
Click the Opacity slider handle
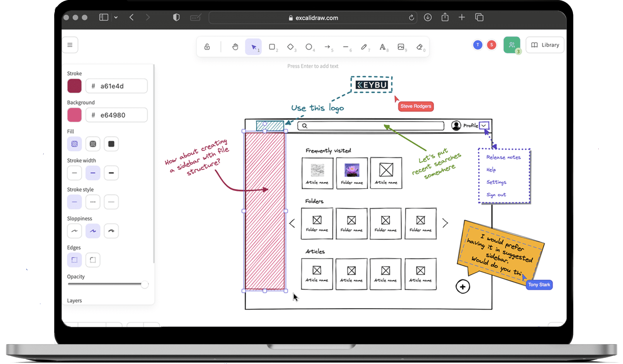pyautogui.click(x=144, y=285)
